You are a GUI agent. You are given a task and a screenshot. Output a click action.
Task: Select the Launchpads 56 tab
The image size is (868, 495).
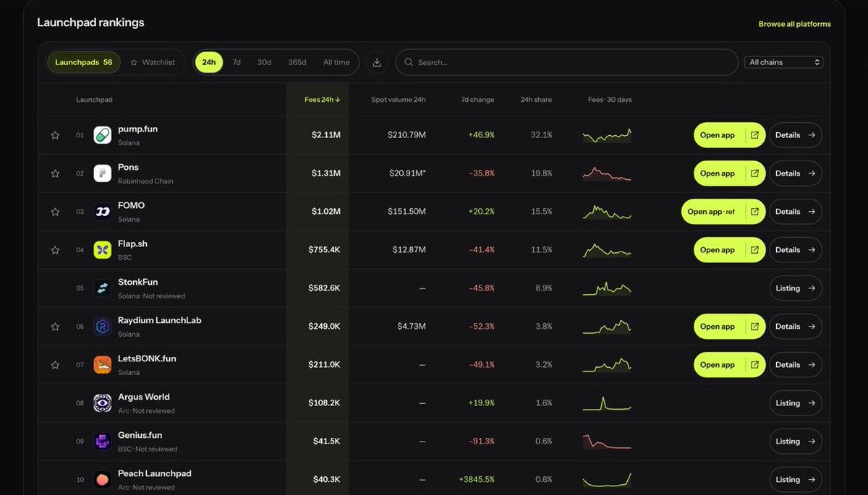(83, 62)
